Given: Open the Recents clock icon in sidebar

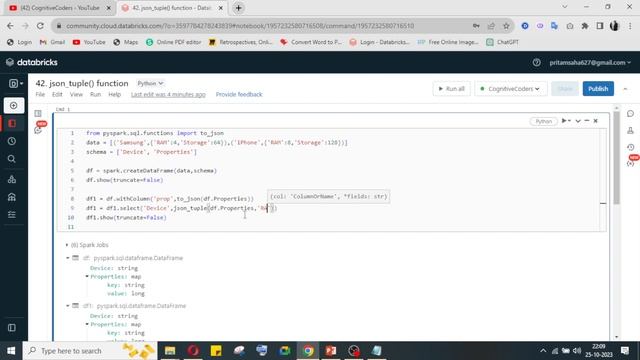Looking at the screenshot, I should (12, 141).
